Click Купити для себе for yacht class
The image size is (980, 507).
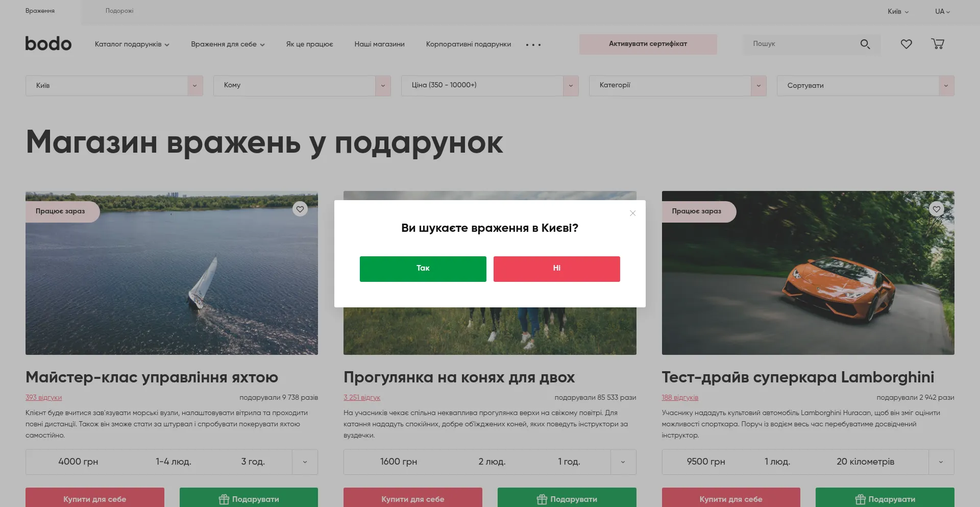click(x=95, y=498)
